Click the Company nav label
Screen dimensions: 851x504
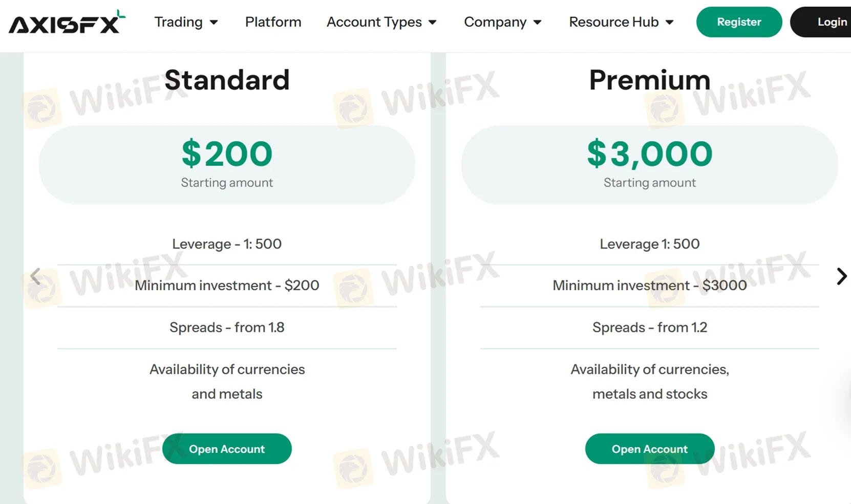click(495, 22)
